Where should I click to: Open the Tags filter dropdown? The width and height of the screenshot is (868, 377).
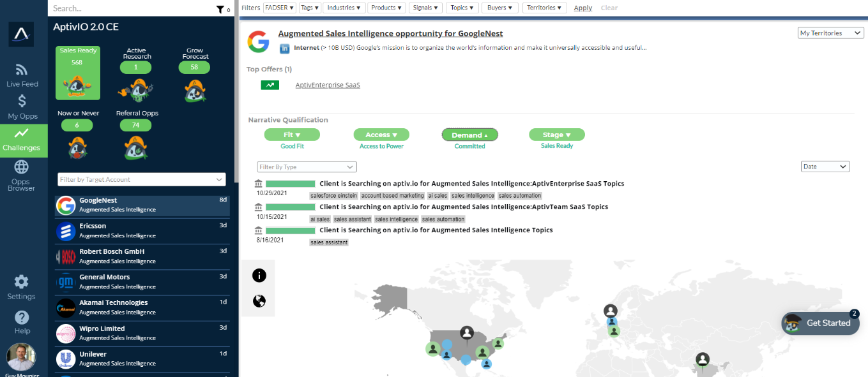tap(310, 8)
